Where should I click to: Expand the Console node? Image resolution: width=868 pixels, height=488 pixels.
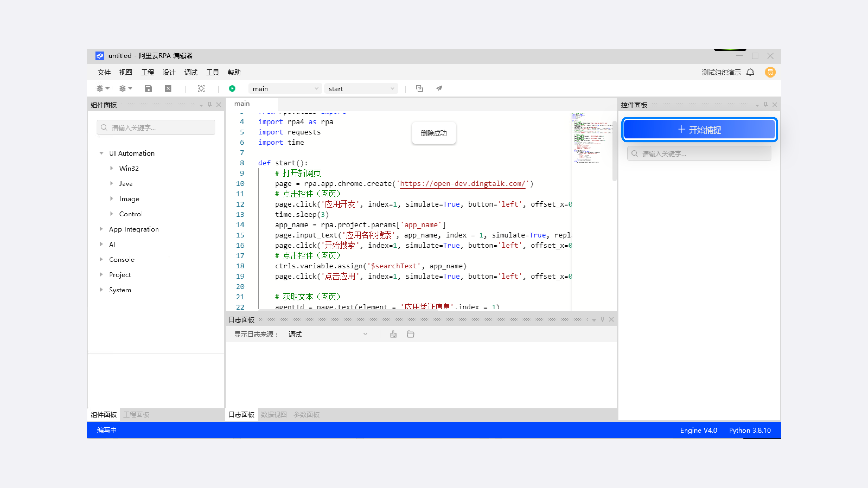pyautogui.click(x=101, y=259)
